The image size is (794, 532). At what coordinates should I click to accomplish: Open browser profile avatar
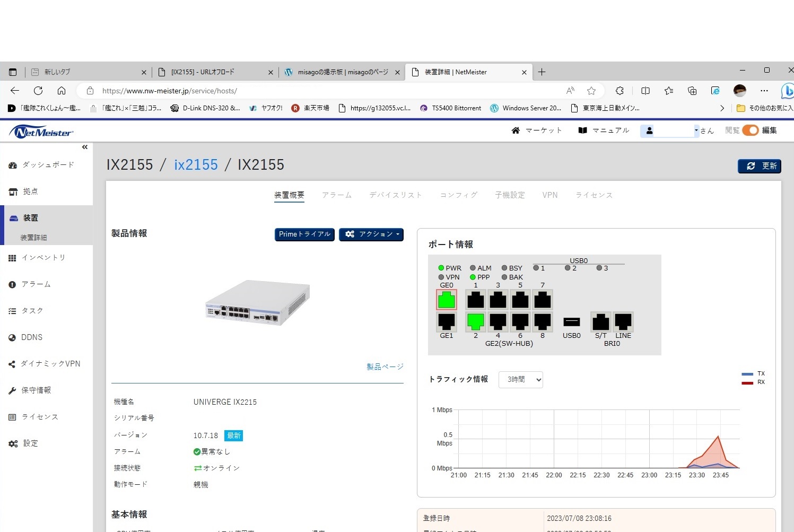coord(740,91)
